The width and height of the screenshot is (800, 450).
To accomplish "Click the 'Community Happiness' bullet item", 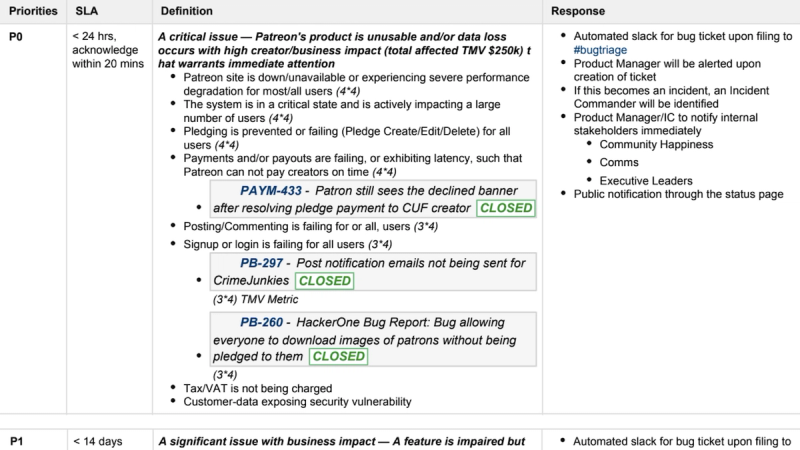I will tap(656, 144).
